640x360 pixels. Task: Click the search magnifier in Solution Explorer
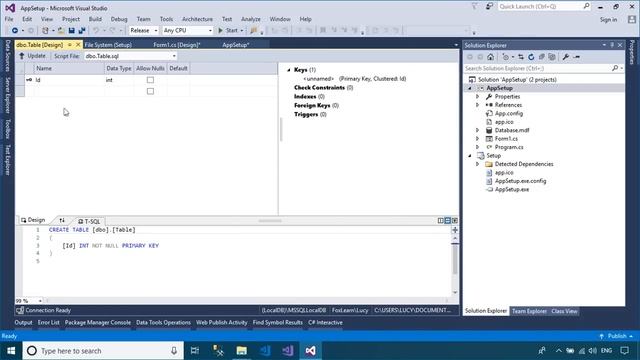pyautogui.click(x=615, y=68)
